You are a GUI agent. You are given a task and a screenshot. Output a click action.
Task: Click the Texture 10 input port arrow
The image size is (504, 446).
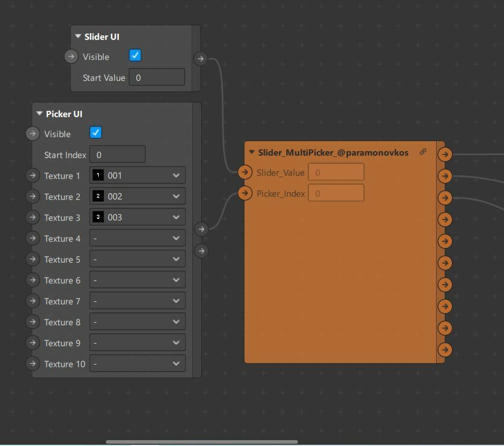tap(33, 364)
